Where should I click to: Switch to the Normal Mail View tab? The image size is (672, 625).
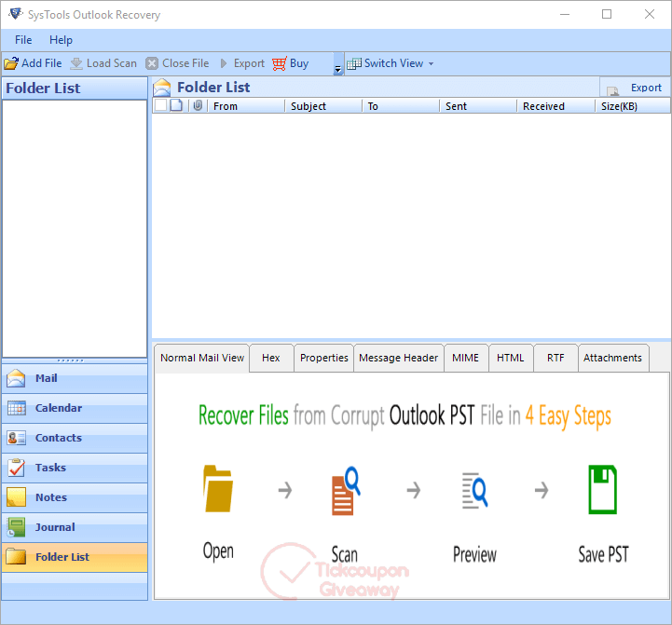point(202,358)
